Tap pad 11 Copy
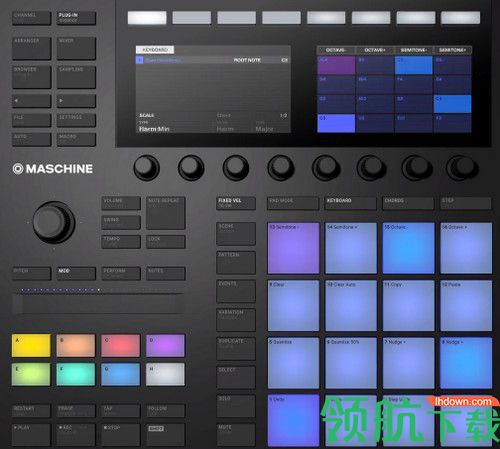 coord(409,306)
